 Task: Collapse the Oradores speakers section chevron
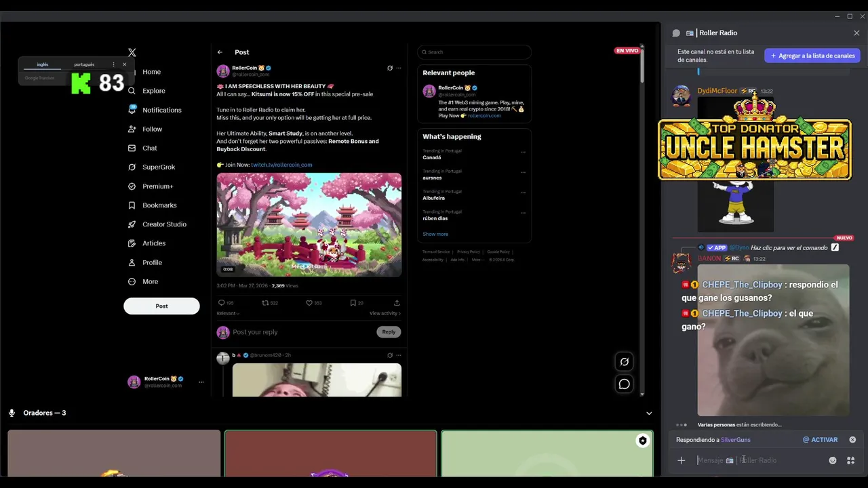click(x=649, y=413)
